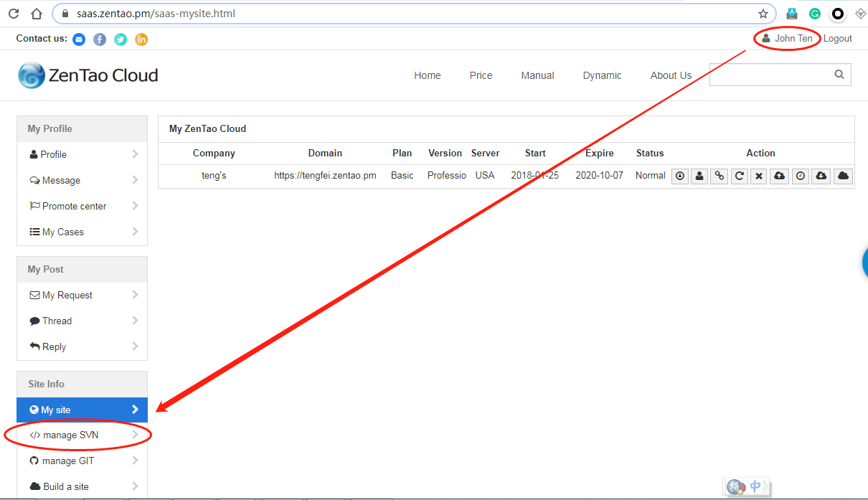Open manage SVN in the sidebar
This screenshot has height=500, width=868.
pyautogui.click(x=82, y=435)
